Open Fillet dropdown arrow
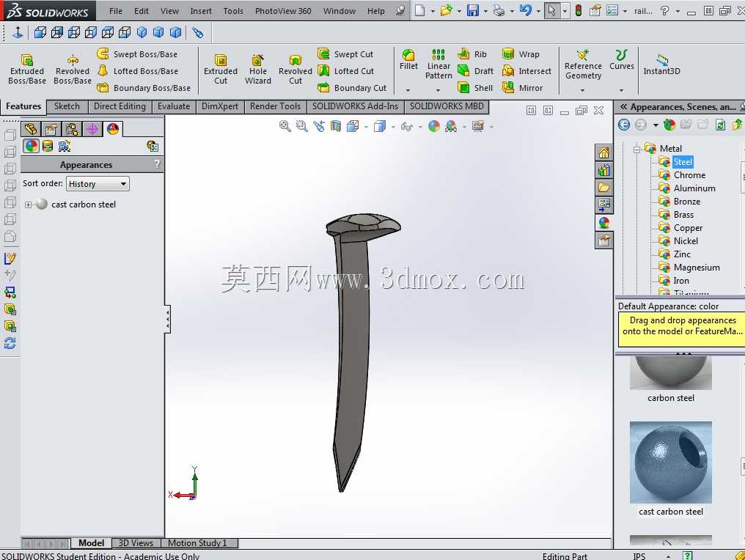Image resolution: width=745 pixels, height=560 pixels. (408, 89)
